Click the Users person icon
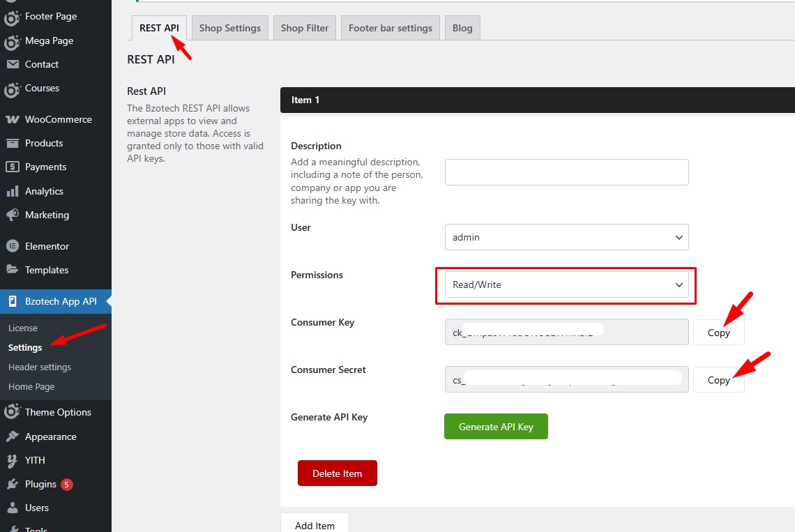Viewport: 795px width, 532px height. [13, 508]
